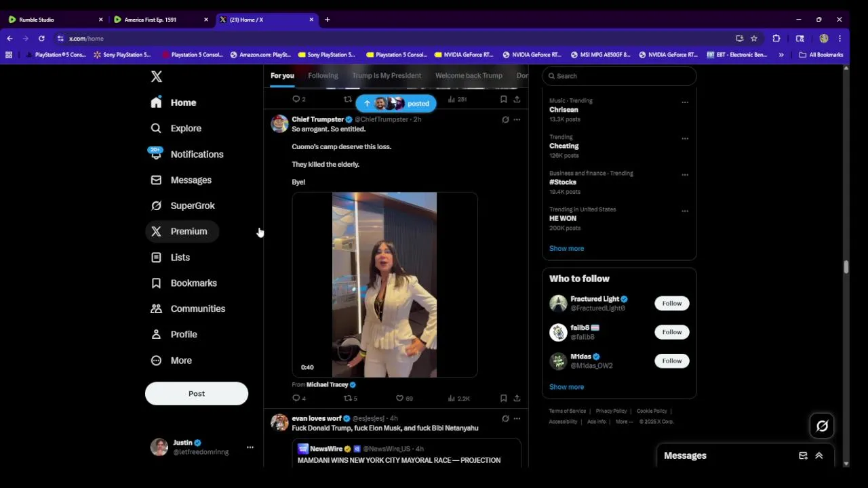Screen dimensions: 868x488
Task: Open Bookmarks in sidebar
Action: 184,283
